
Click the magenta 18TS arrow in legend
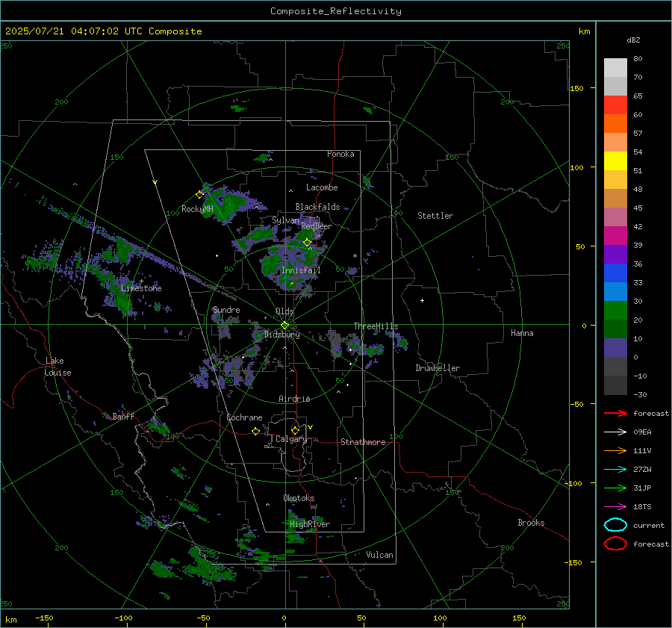pos(615,507)
